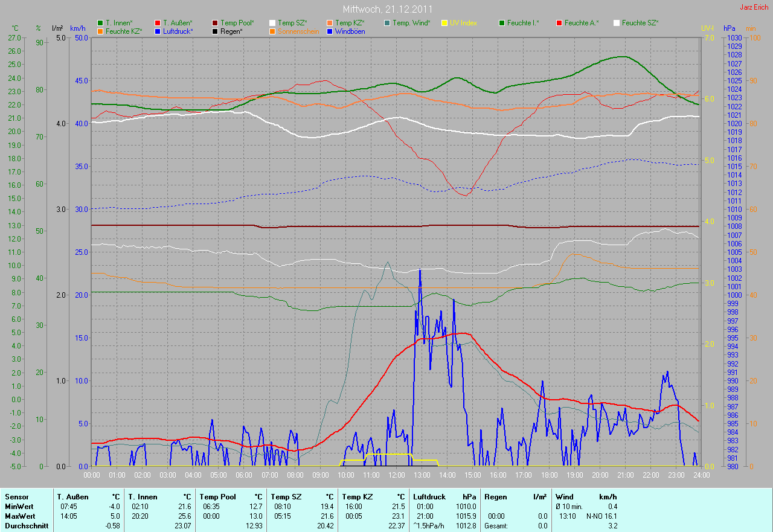Click the T. Außen MinWert value -4.0

click(x=114, y=507)
